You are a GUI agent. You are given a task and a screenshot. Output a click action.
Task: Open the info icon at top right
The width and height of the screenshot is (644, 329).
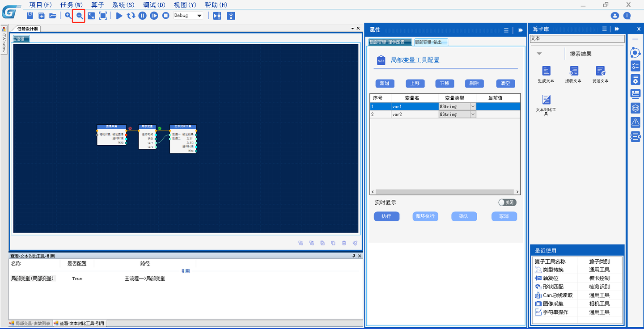627,16
